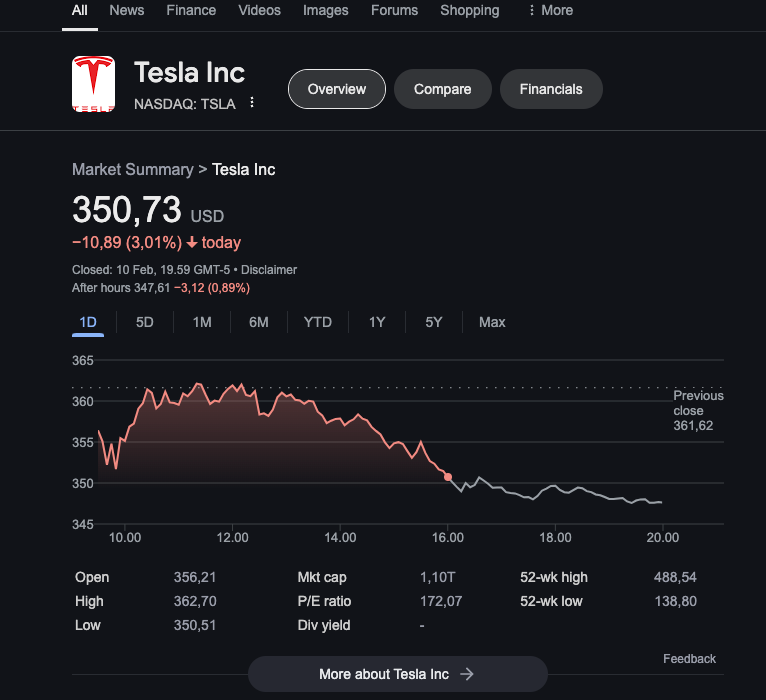Viewport: 766px width, 700px height.
Task: Click the Low value 350,51
Action: (195, 625)
